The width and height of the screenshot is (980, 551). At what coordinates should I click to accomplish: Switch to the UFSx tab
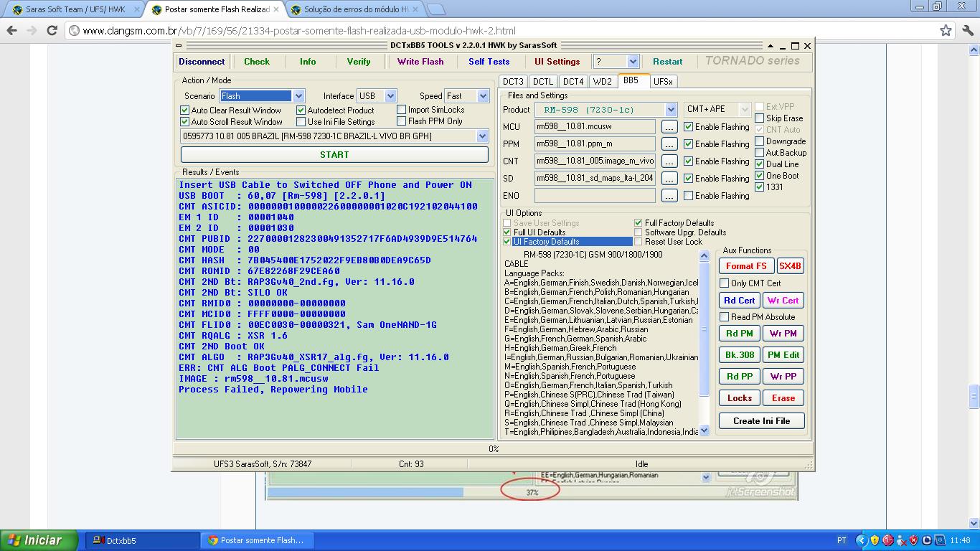pos(663,82)
